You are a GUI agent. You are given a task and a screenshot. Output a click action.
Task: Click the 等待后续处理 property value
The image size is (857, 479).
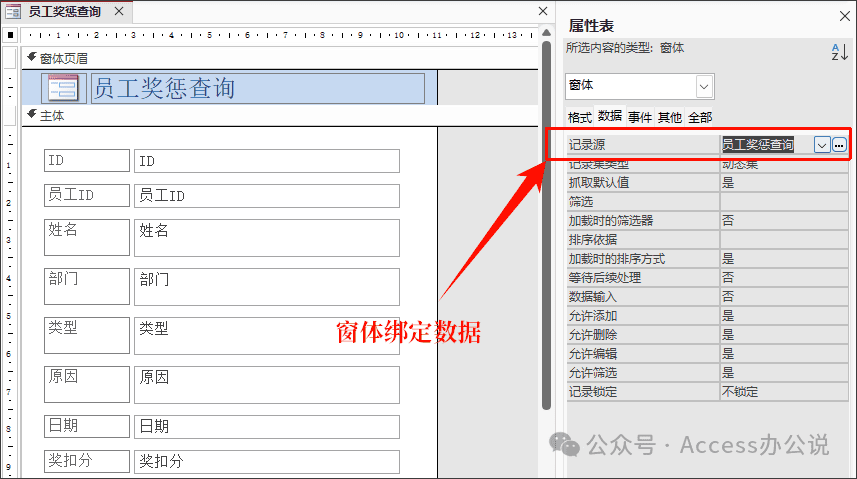(x=784, y=278)
